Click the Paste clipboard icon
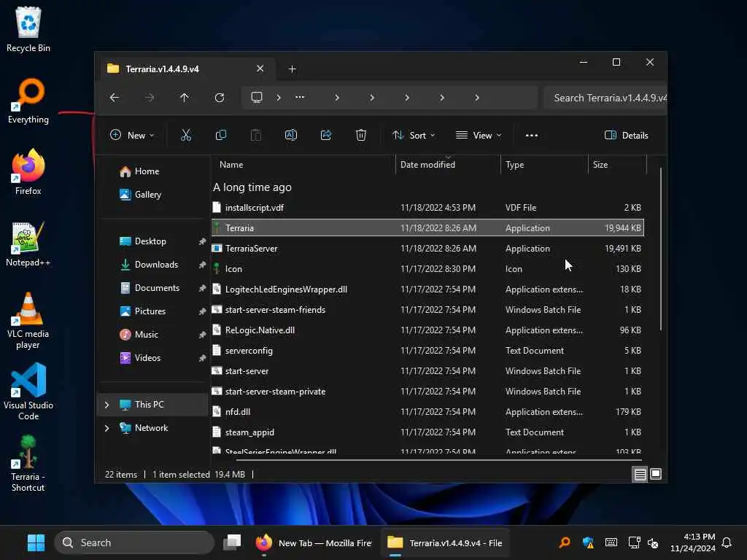Image resolution: width=747 pixels, height=560 pixels. point(256,135)
